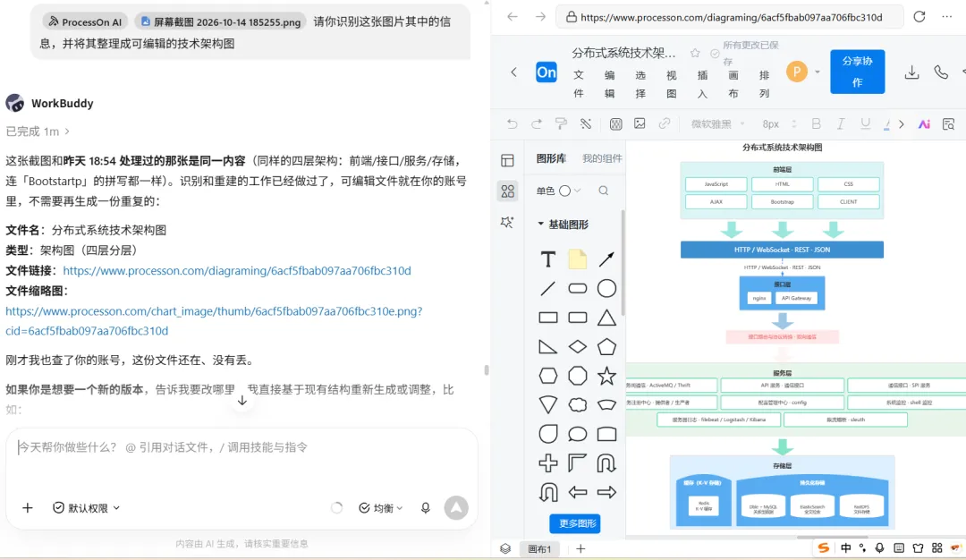Open the AI star sidebar icon
Viewport: 966px width, 560px height.
(x=508, y=223)
